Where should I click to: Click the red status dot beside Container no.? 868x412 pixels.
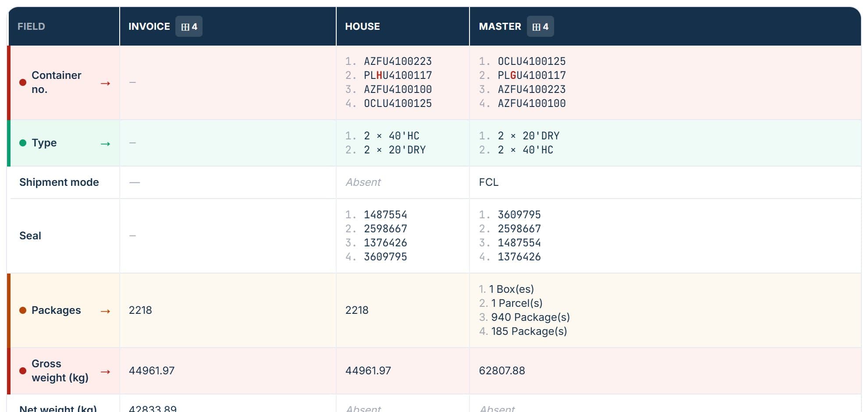click(23, 82)
